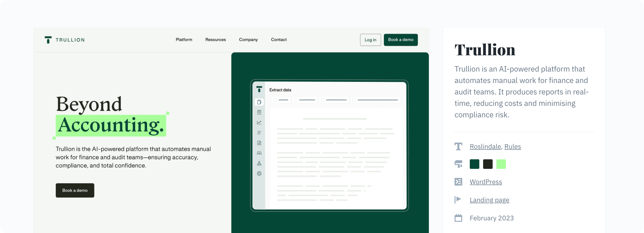Click the dark Book a demo hero button

coord(75,190)
